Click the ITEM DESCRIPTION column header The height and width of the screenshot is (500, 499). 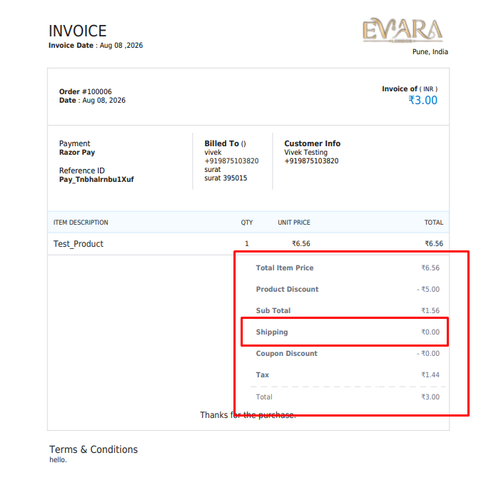(x=81, y=222)
